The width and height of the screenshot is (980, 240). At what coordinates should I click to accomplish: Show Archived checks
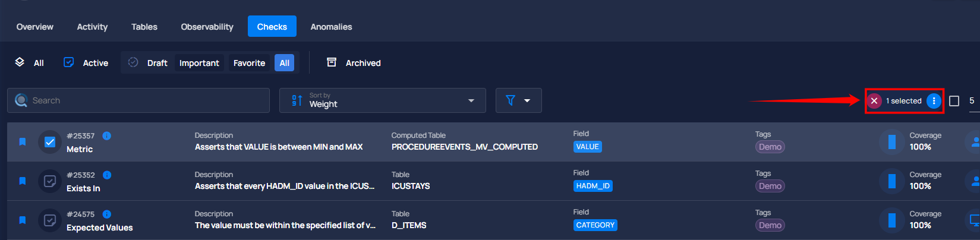tap(354, 62)
